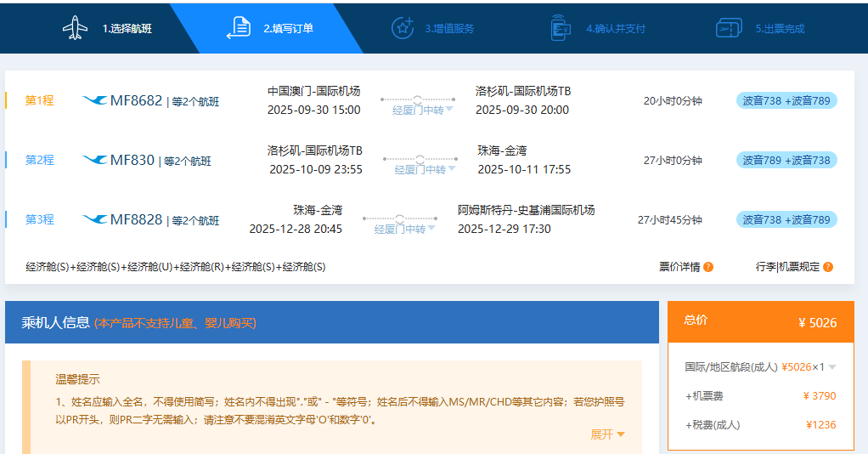Viewport: 868px width, 454px height.
Task: Select the 3.增值服务 step
Action: (x=449, y=28)
